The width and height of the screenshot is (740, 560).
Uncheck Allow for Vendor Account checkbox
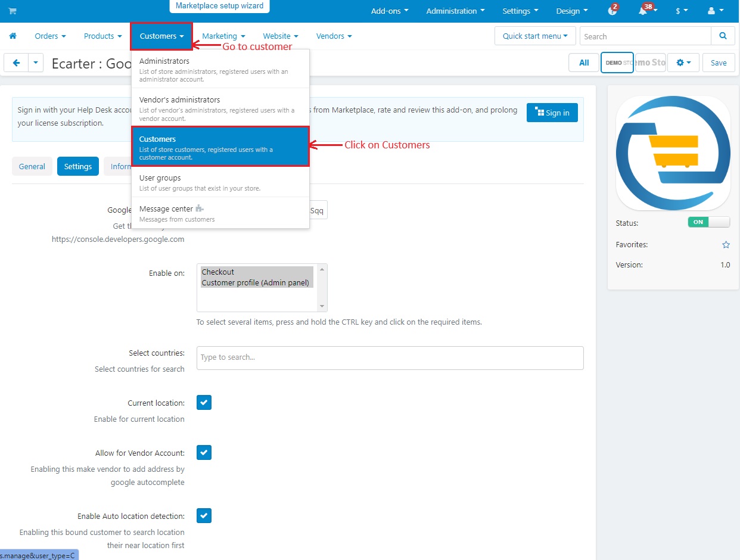(x=204, y=453)
